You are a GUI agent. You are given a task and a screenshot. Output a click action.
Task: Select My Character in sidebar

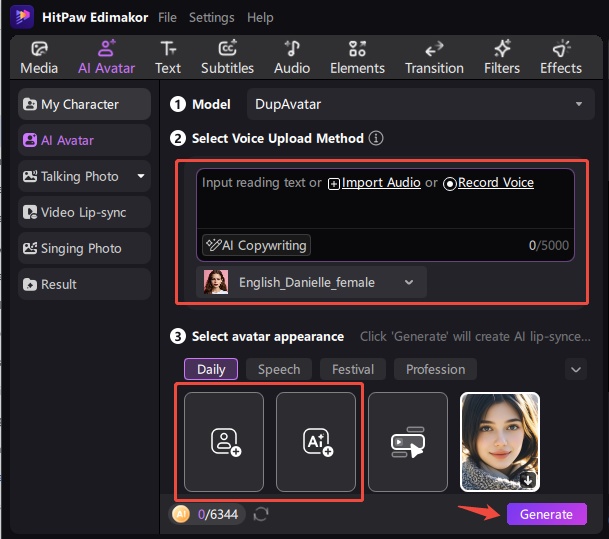pyautogui.click(x=84, y=104)
